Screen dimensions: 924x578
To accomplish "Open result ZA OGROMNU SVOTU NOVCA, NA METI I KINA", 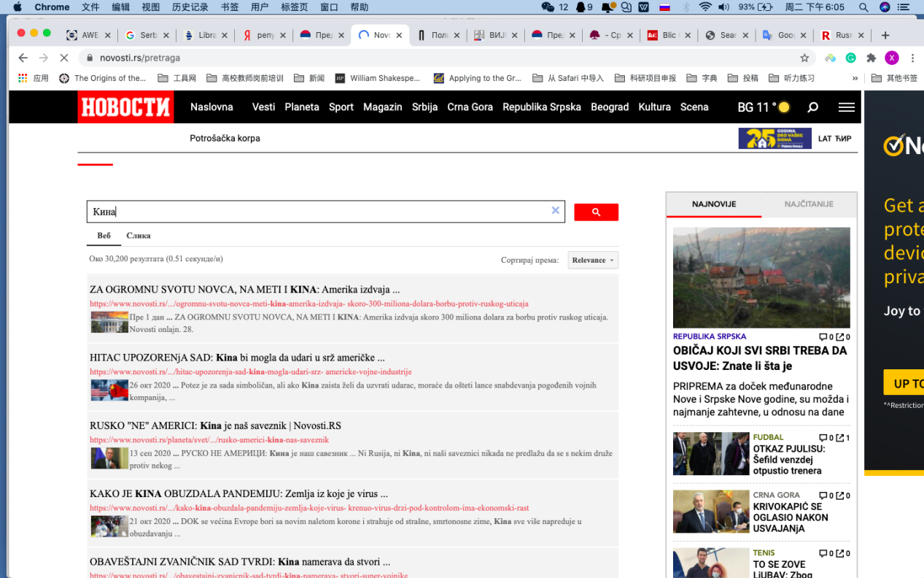I will tap(244, 290).
